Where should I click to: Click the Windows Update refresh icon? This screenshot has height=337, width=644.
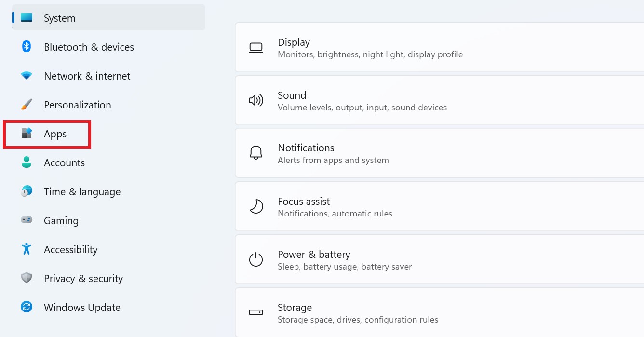27,307
